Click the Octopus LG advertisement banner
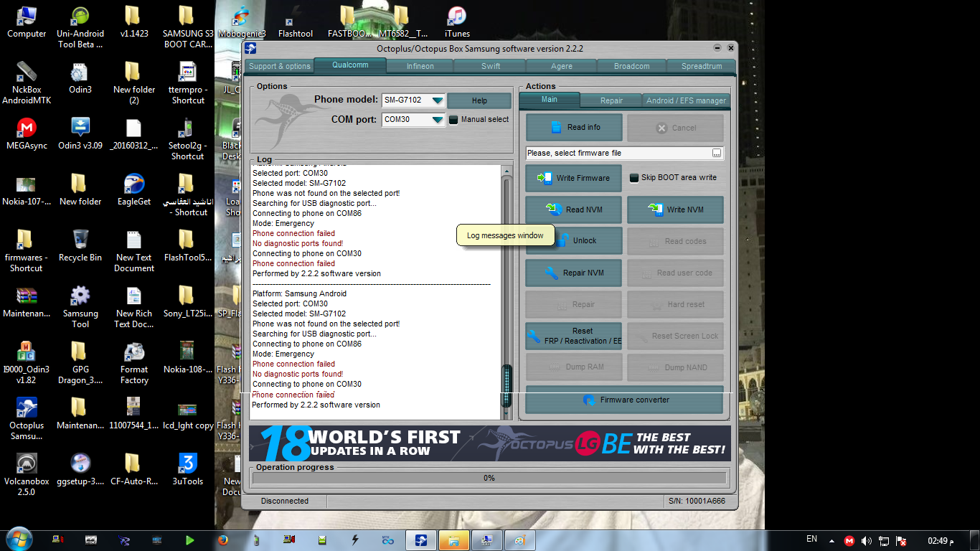 (489, 443)
